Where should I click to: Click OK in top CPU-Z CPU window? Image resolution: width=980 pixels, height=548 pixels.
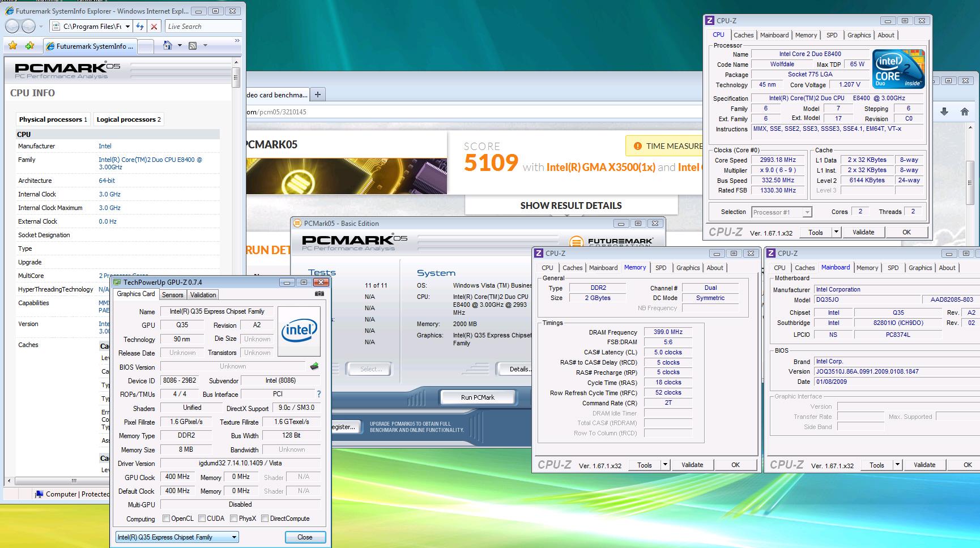pyautogui.click(x=906, y=232)
